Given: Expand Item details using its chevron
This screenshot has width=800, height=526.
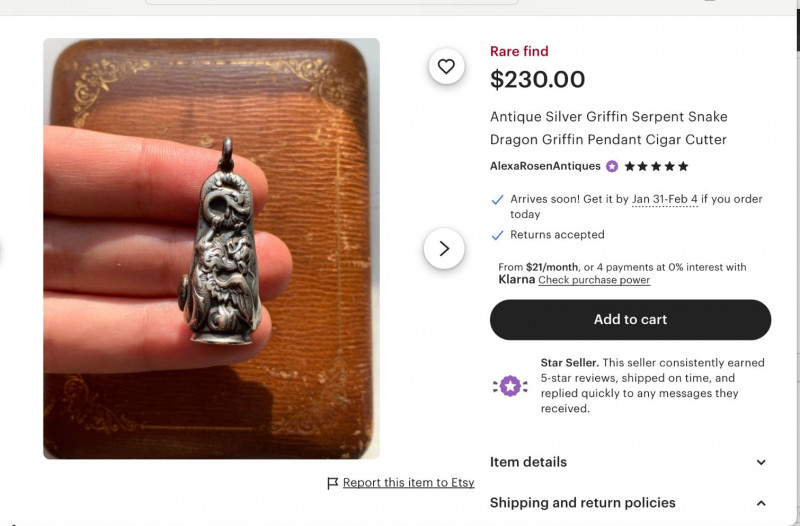Looking at the screenshot, I should 761,462.
